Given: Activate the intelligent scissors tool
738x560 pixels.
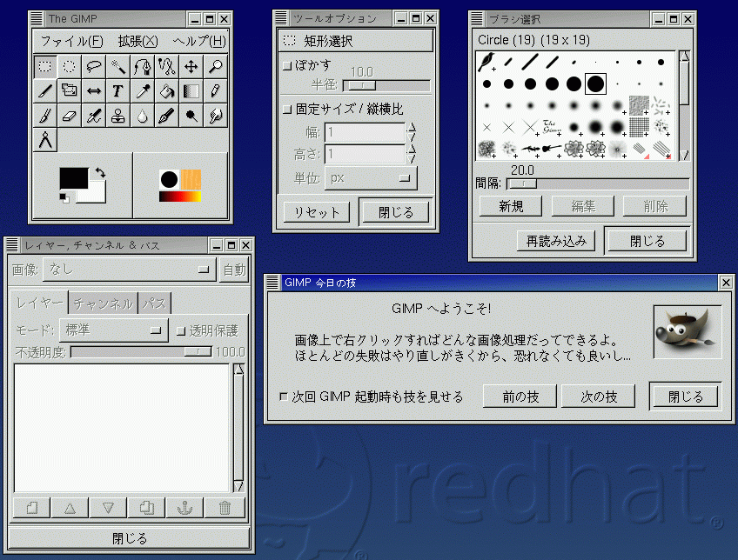Looking at the screenshot, I should pos(166,66).
